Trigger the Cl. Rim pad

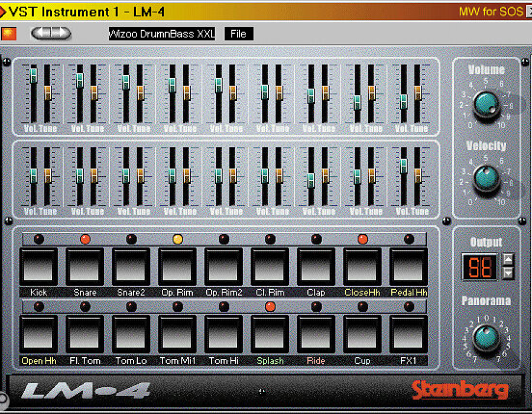(270, 266)
